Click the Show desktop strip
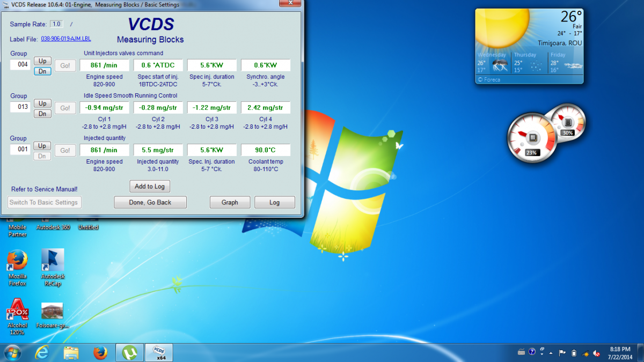Image resolution: width=644 pixels, height=362 pixels. pos(640,352)
